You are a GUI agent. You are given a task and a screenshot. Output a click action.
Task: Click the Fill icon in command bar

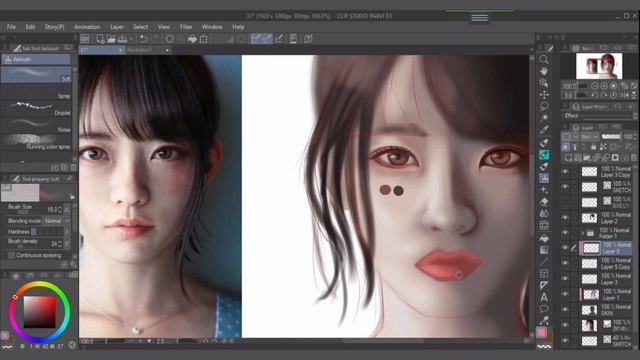[x=192, y=39]
